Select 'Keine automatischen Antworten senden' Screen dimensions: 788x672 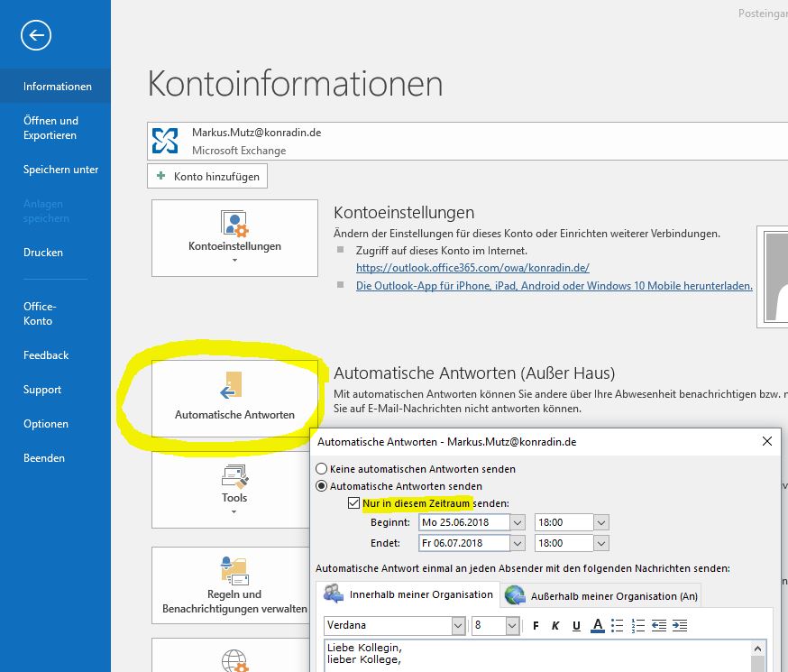point(322,469)
